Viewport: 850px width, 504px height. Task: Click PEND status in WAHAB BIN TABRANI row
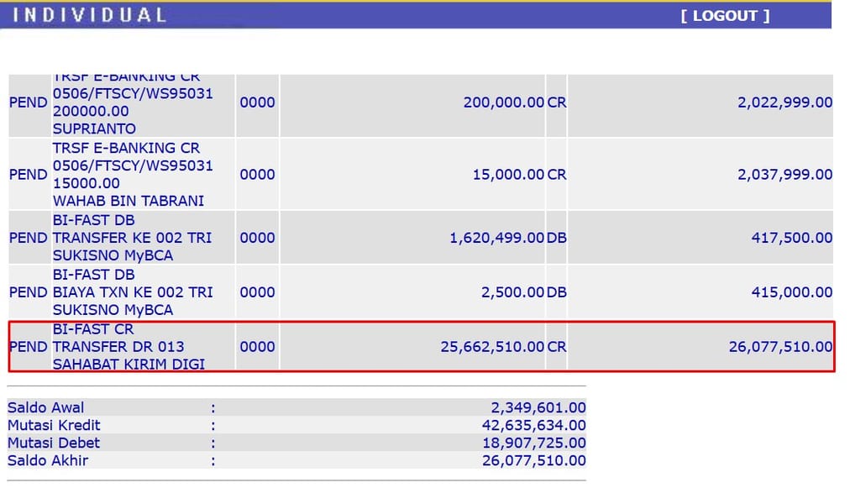coord(29,175)
